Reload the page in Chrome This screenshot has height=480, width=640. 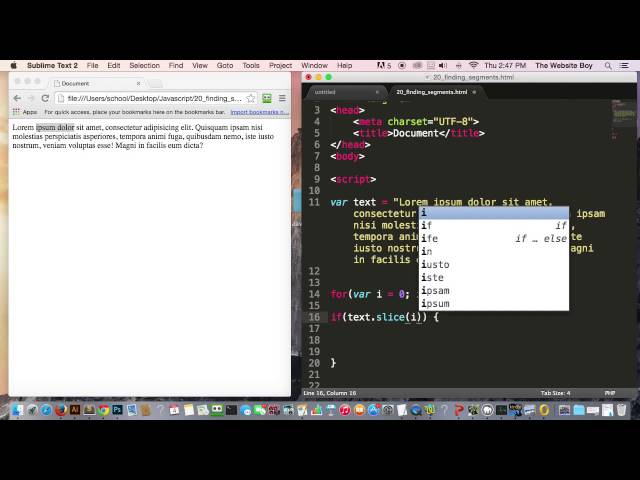pos(45,98)
